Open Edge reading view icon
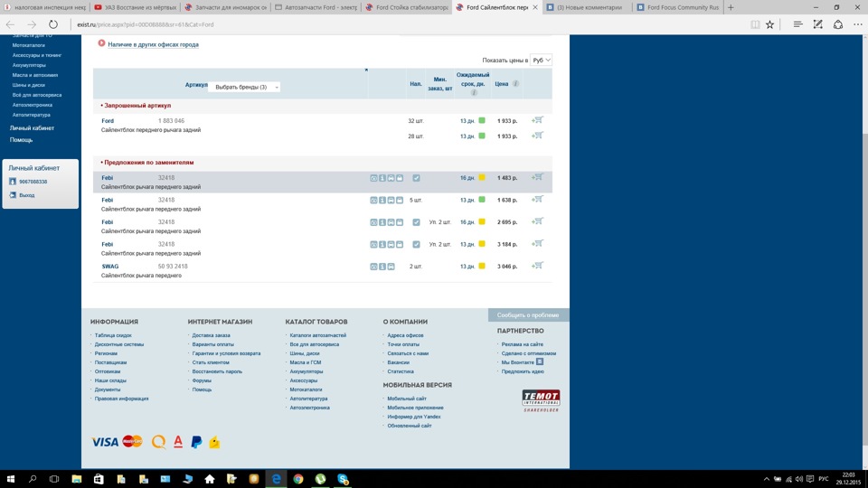Screen dimensions: 868x488 coord(755,24)
